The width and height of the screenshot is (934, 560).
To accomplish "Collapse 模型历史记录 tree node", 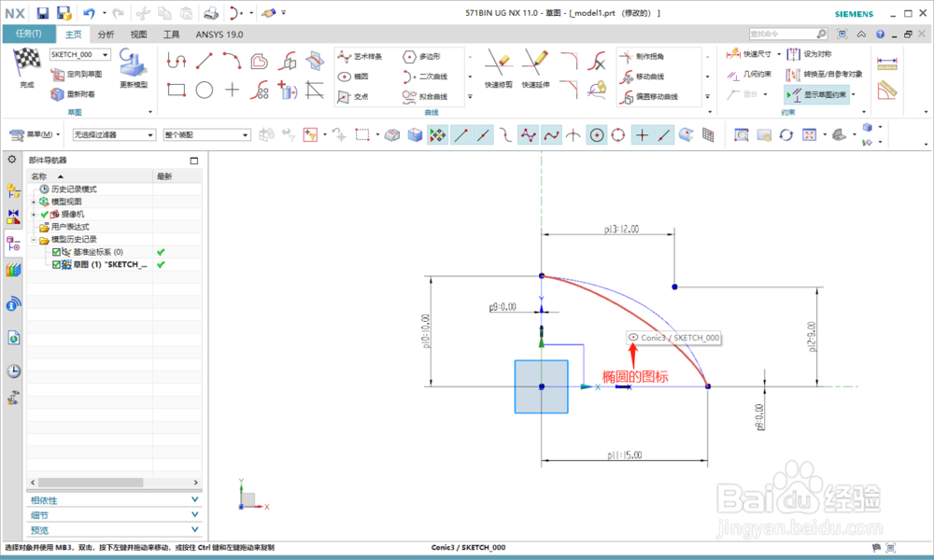I will point(34,240).
